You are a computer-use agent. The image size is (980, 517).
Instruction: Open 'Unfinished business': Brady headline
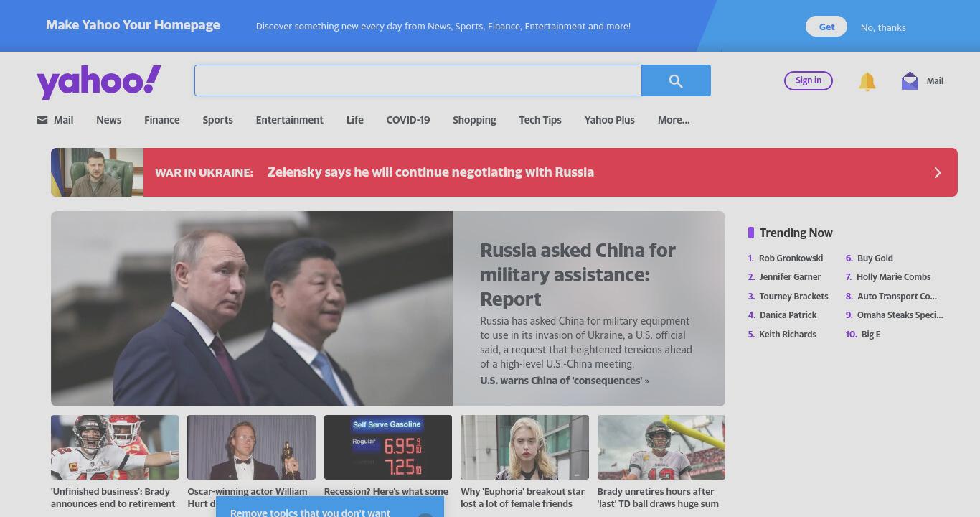[x=113, y=498]
